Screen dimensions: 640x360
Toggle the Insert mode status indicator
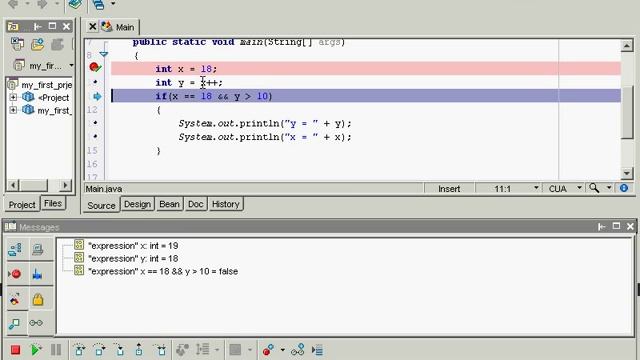(x=449, y=189)
